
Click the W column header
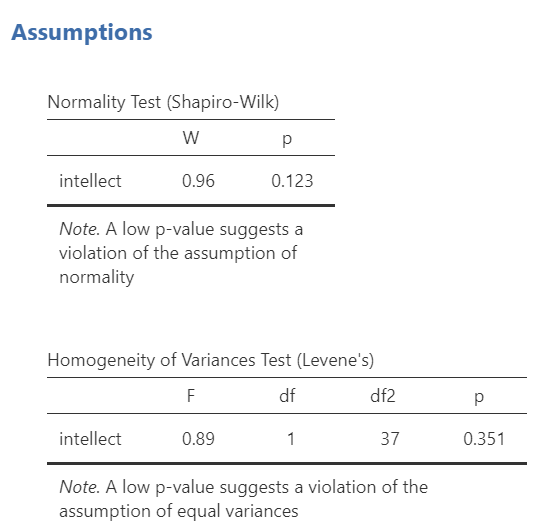[x=191, y=138]
